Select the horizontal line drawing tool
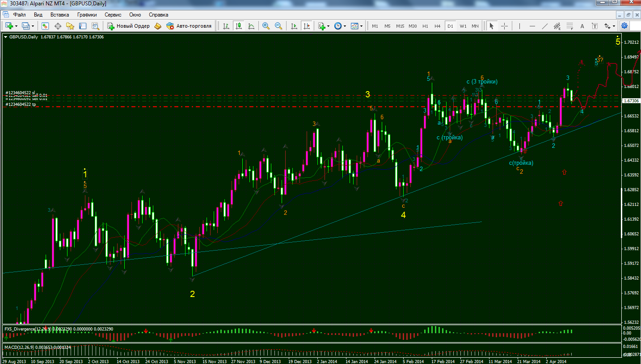Viewport: 641px width, 364px height. point(532,26)
